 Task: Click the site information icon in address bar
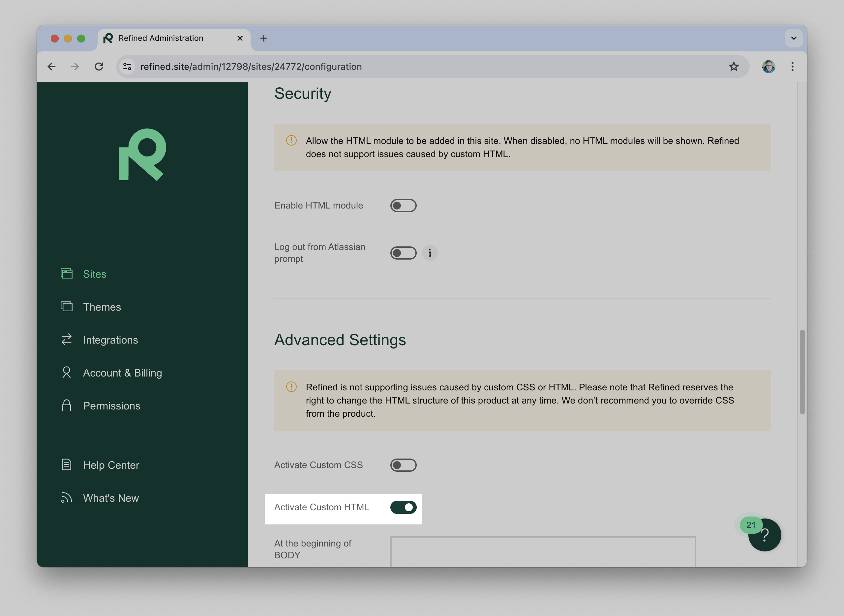pos(127,67)
